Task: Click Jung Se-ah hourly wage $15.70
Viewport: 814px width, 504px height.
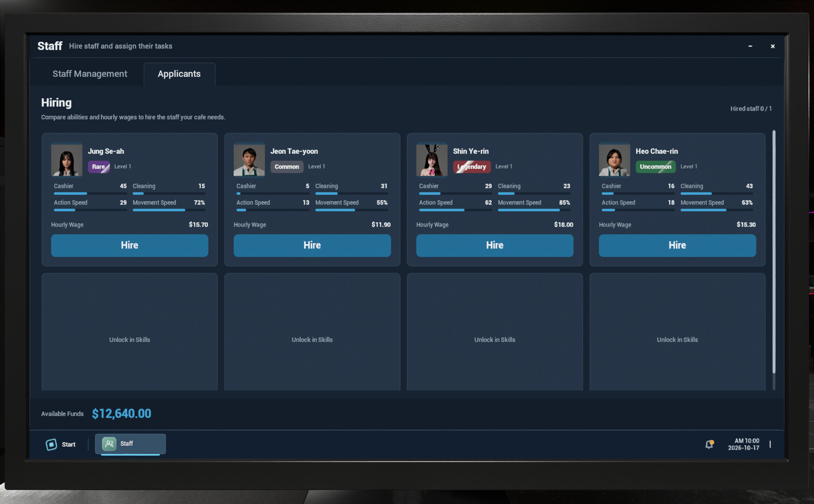Action: pyautogui.click(x=198, y=224)
